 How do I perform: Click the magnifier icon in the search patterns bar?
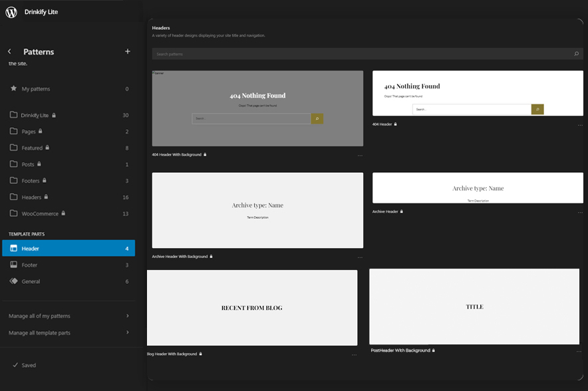pos(576,54)
